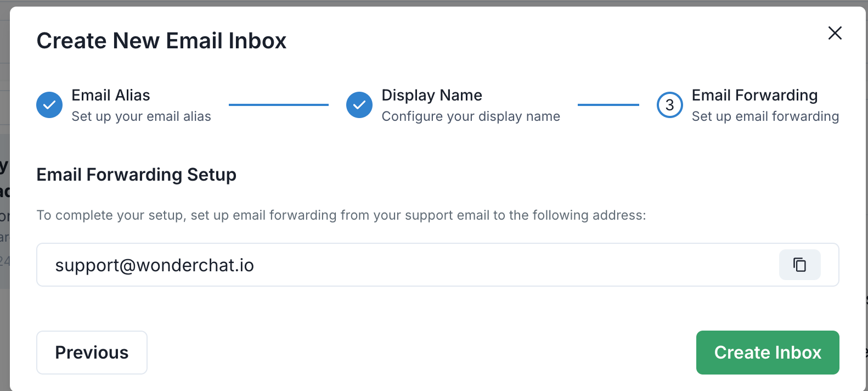
Task: Click the Create New Email Inbox title
Action: [x=161, y=41]
